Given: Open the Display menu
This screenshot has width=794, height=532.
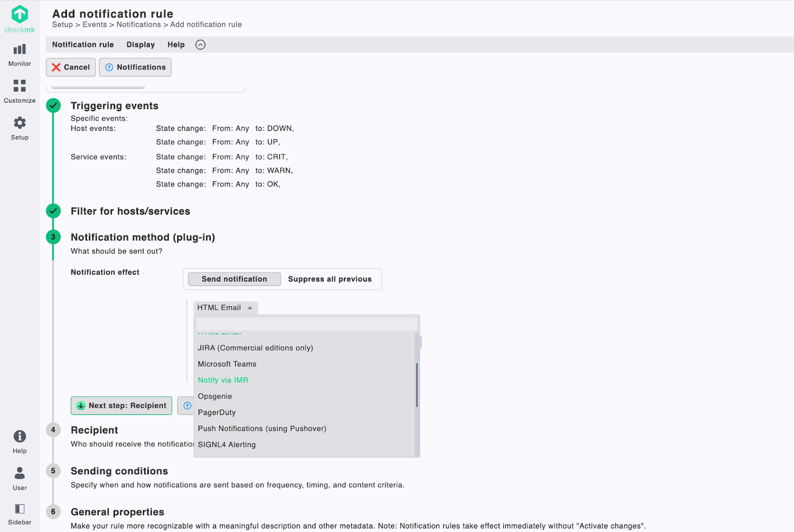Looking at the screenshot, I should click(140, 45).
